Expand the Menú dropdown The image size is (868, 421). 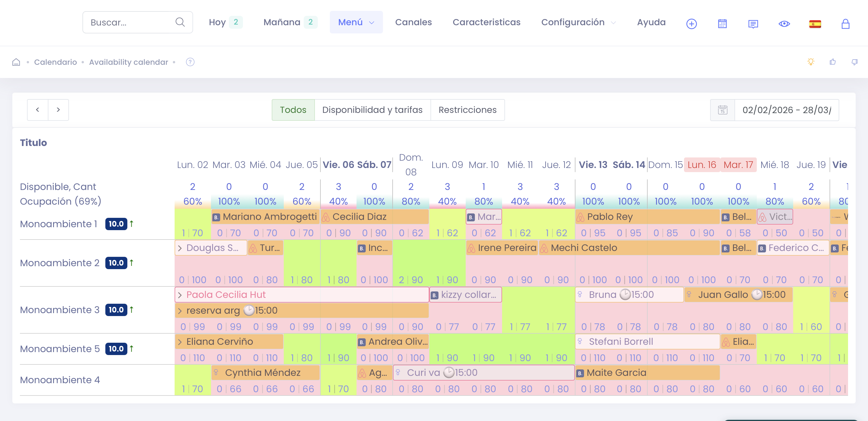356,22
